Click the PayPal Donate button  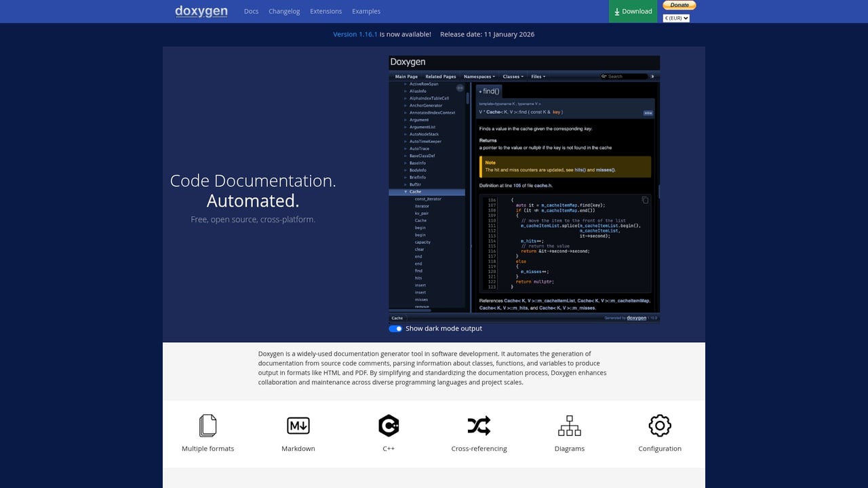(x=679, y=5)
